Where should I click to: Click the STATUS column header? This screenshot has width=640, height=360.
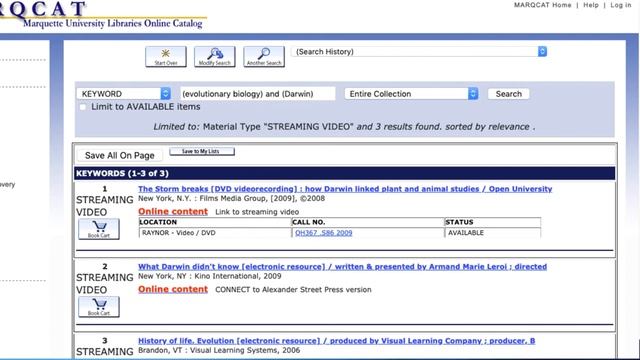(493, 222)
